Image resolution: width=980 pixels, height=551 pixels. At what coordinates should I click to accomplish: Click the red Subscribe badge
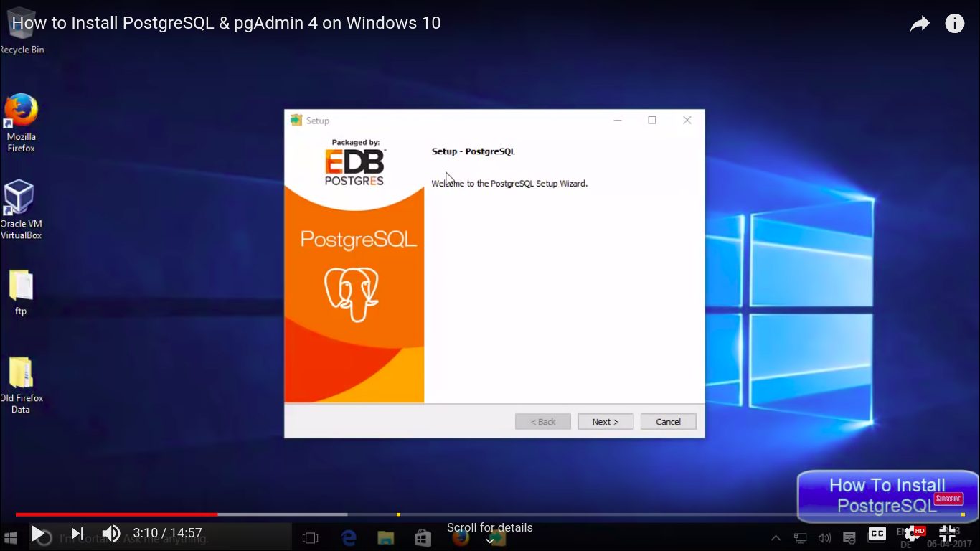pos(948,499)
